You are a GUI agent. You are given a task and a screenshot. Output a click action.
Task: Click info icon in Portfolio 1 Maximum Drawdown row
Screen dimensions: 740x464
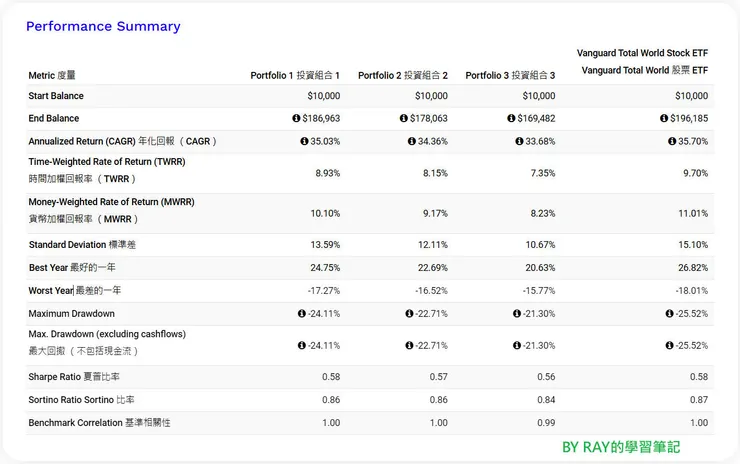[302, 314]
